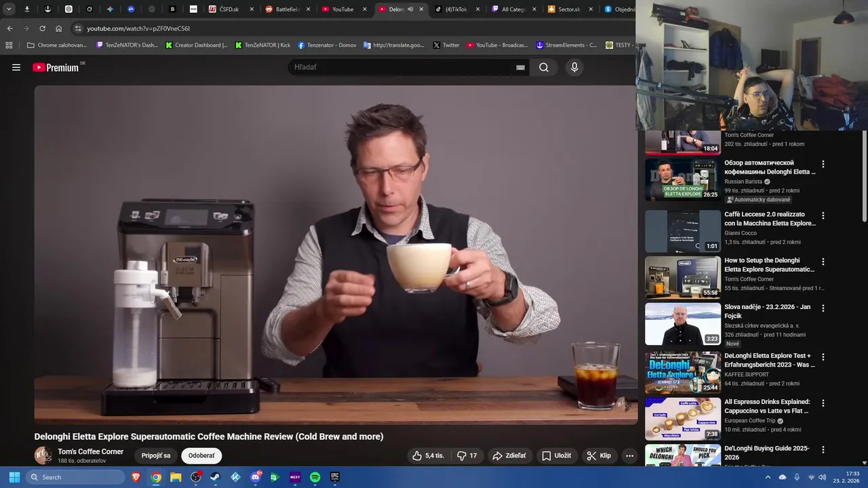This screenshot has height=488, width=868.
Task: Create a clip with Klip scissors
Action: point(599,455)
